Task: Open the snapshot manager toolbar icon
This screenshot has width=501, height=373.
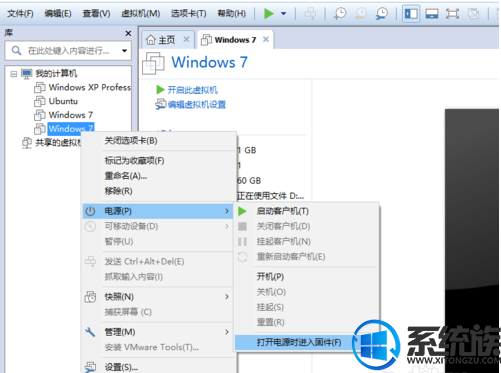Action: tap(382, 14)
